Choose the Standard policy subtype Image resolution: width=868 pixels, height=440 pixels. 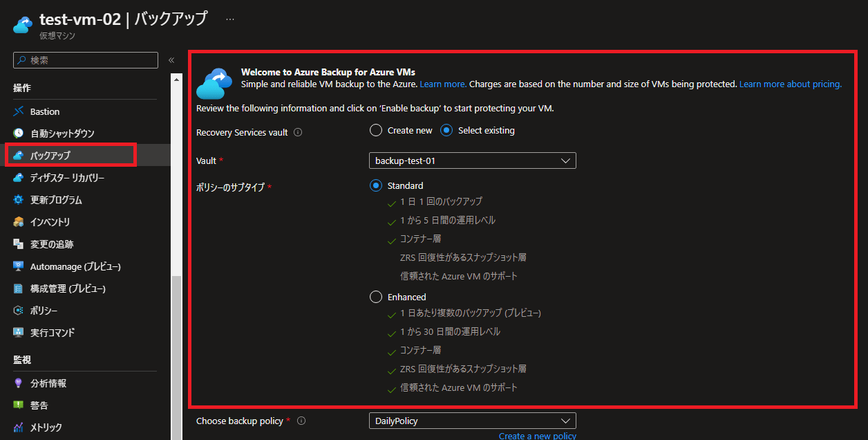(376, 185)
